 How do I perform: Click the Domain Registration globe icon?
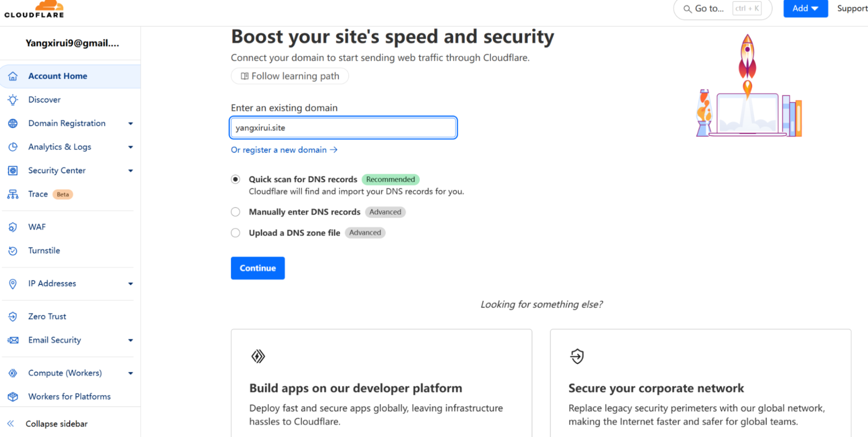[13, 123]
